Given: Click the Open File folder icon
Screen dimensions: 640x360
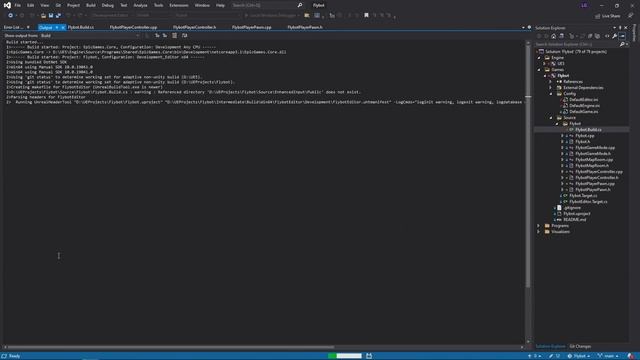Looking at the screenshot, I should (43, 16).
